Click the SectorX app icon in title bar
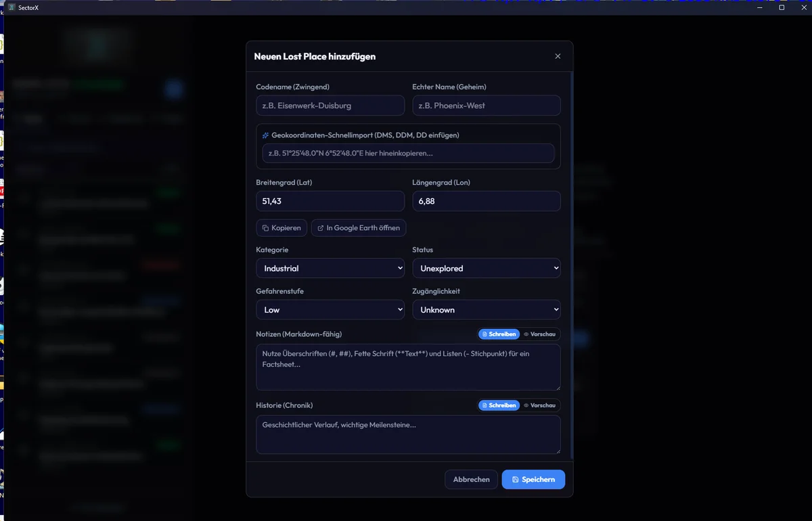The height and width of the screenshot is (521, 812). (x=12, y=7)
